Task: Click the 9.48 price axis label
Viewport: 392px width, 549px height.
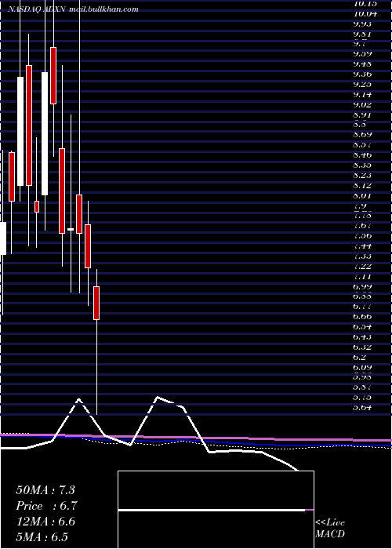Action: [x=362, y=64]
